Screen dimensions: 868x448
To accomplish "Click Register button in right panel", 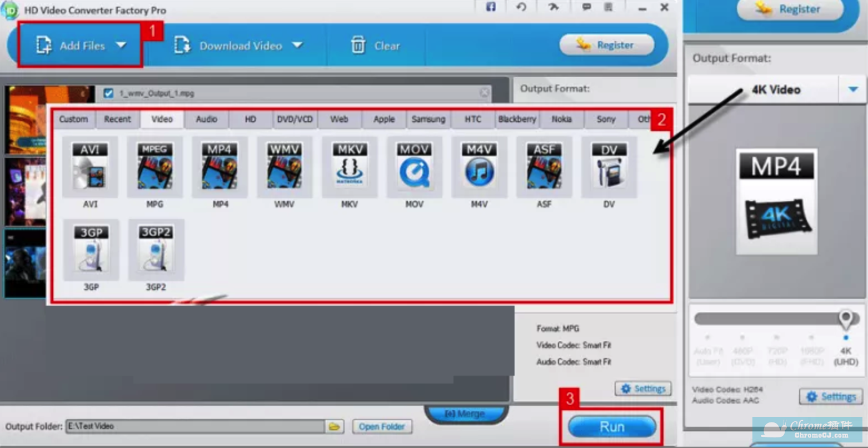I will coord(790,9).
